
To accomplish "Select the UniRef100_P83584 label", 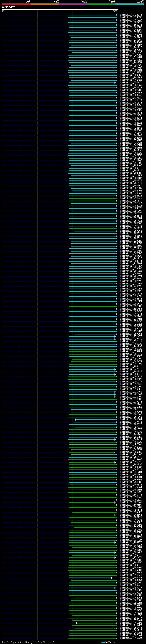I will point(131,70).
